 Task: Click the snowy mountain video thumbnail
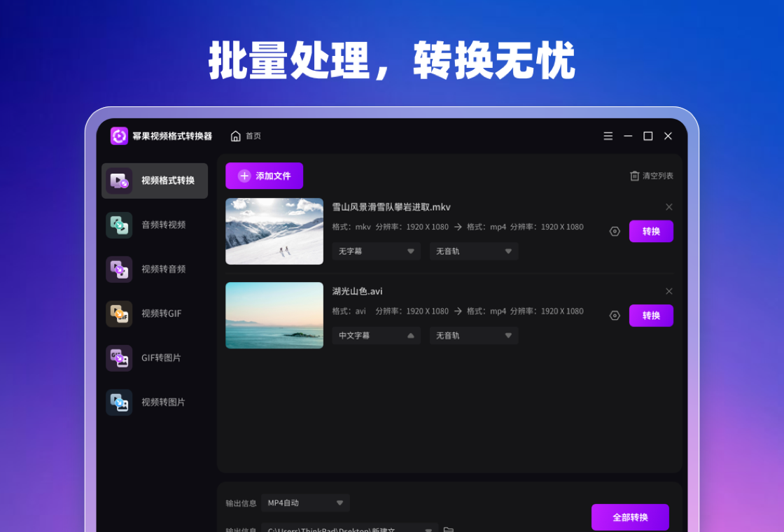[x=274, y=232]
